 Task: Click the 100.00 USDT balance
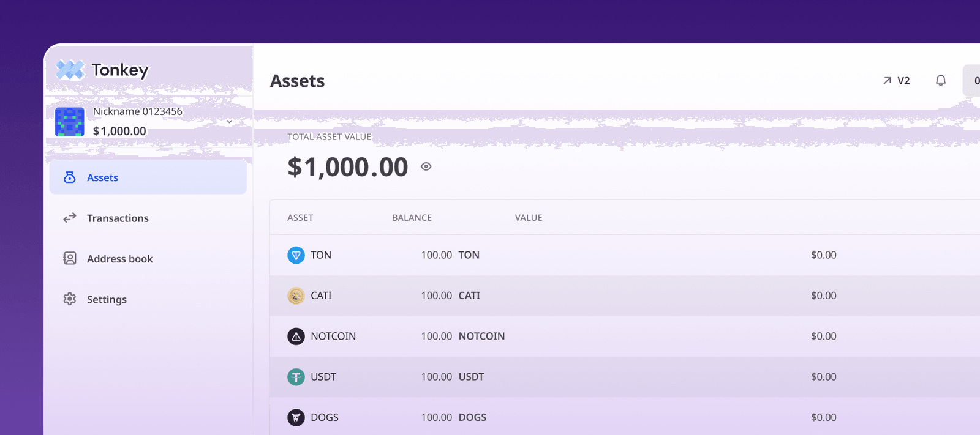(453, 377)
